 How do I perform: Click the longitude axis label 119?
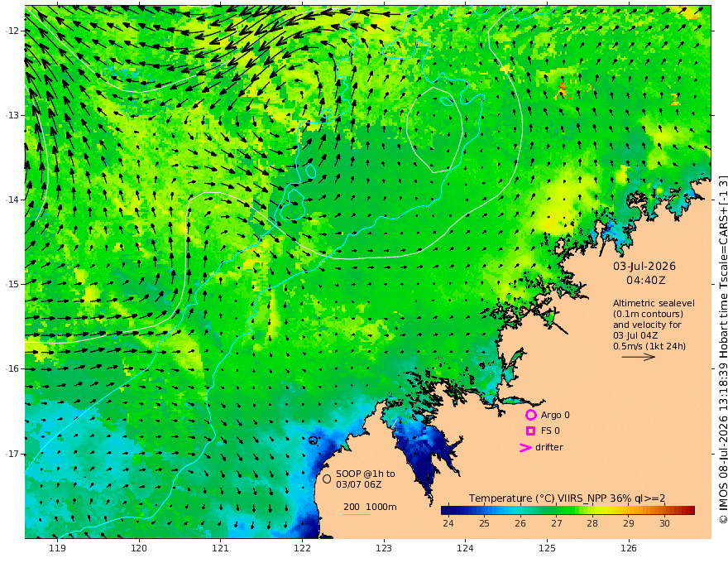click(58, 548)
